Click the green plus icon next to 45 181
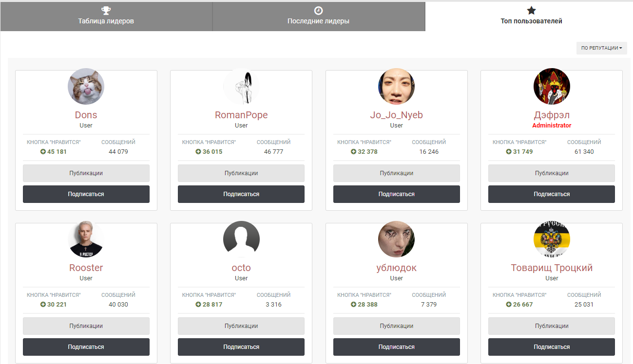Screen dimensions: 633x364 (x=43, y=152)
